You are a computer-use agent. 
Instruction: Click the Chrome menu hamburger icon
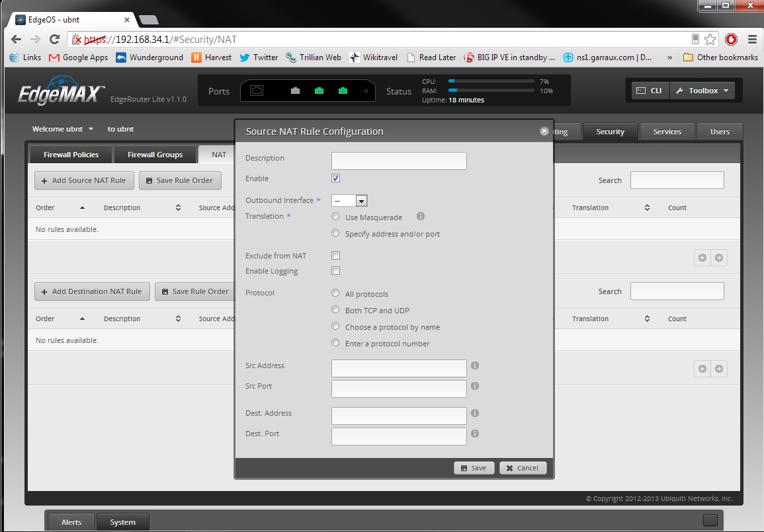pos(751,40)
